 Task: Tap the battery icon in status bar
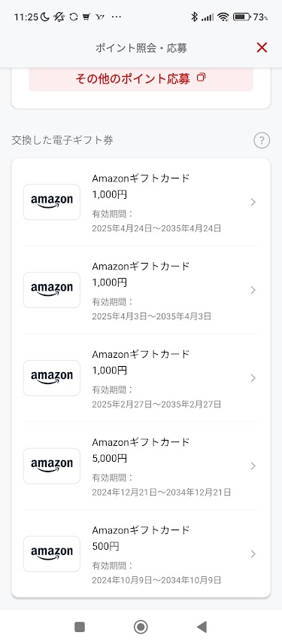tap(241, 17)
